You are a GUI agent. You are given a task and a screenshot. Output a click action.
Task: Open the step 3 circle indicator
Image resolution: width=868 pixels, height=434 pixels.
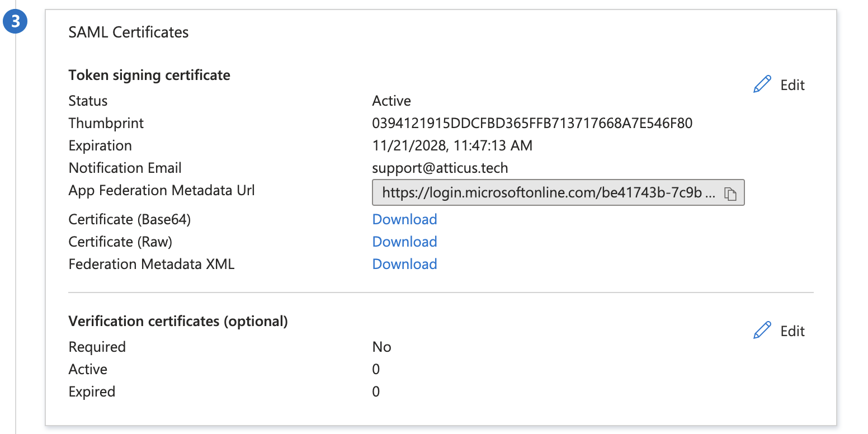coord(15,21)
